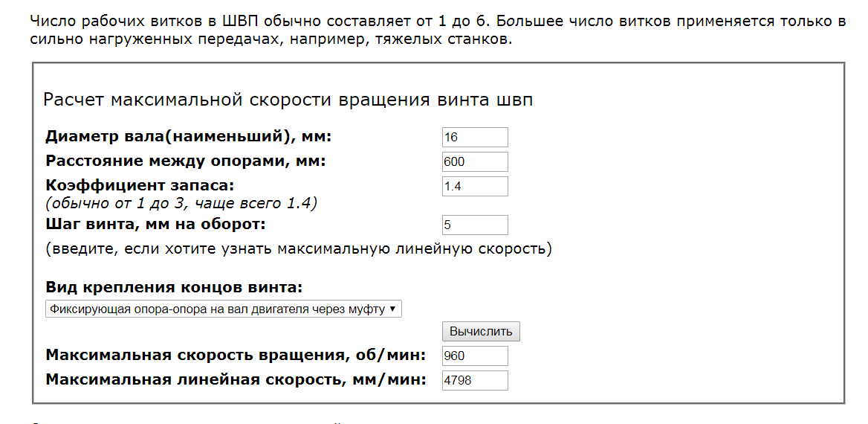Click the 'Максимальная скорость вращения, об/мин:' label

coord(236,355)
